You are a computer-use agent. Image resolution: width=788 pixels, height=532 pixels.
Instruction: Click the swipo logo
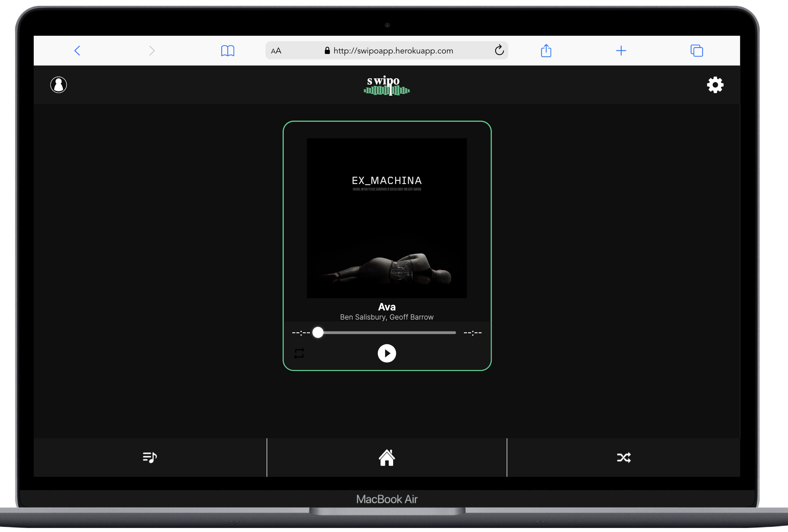pos(387,85)
